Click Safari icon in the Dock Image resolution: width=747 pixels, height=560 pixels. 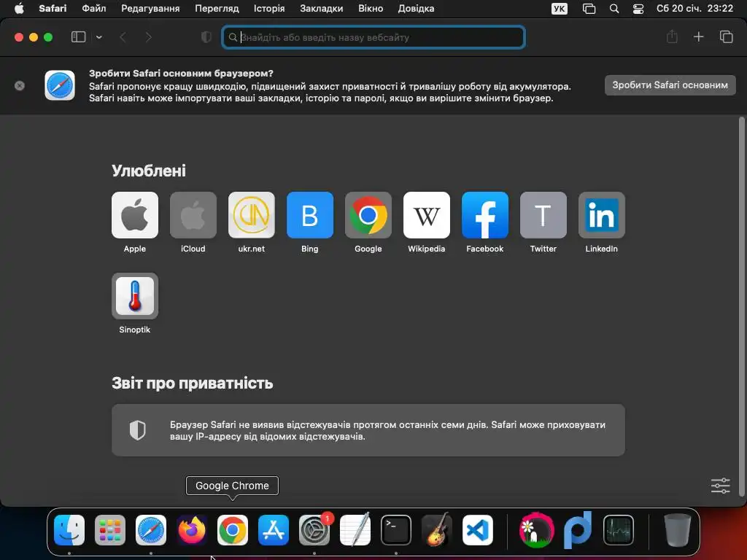click(151, 530)
